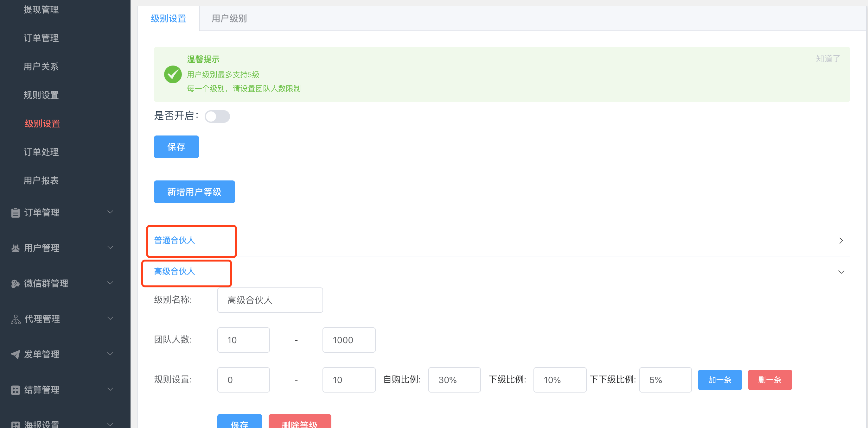This screenshot has height=428, width=868.
Task: Click the 海报设置 image icon
Action: click(15, 424)
